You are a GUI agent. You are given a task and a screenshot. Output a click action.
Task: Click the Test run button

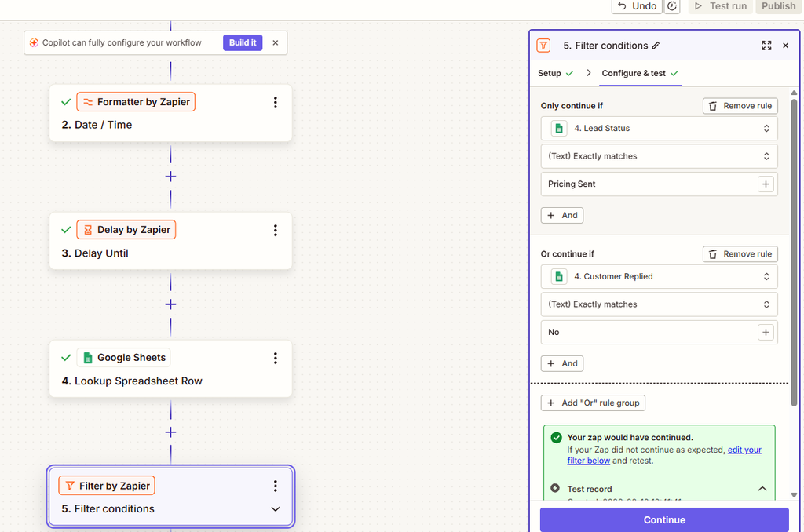click(721, 6)
